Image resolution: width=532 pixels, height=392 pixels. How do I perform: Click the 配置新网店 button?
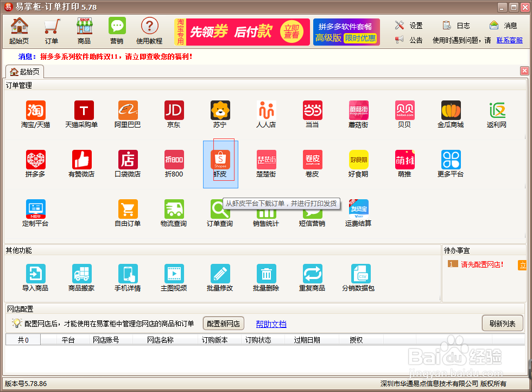click(x=223, y=323)
